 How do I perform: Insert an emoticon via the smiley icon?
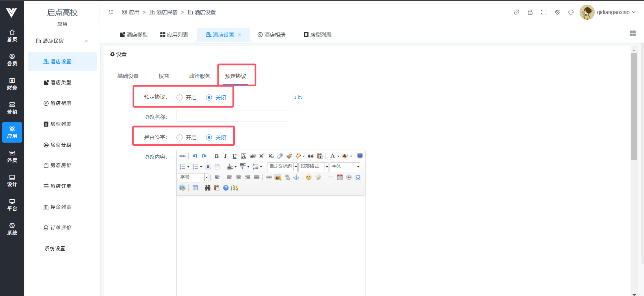pyautogui.click(x=308, y=177)
